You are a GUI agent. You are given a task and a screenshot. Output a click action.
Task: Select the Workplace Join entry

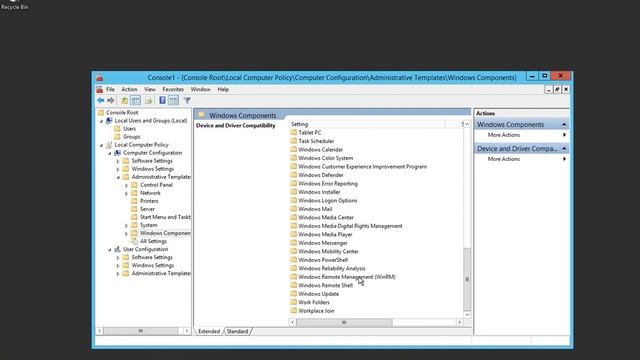316,311
